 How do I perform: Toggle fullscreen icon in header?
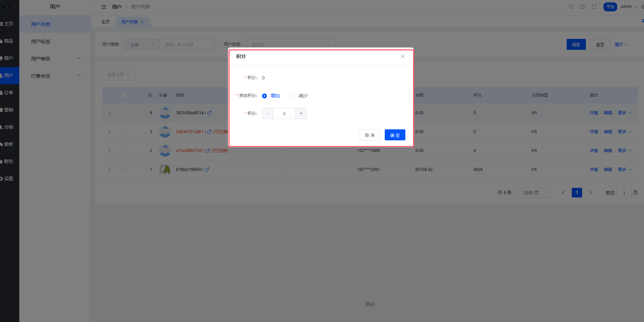[594, 7]
